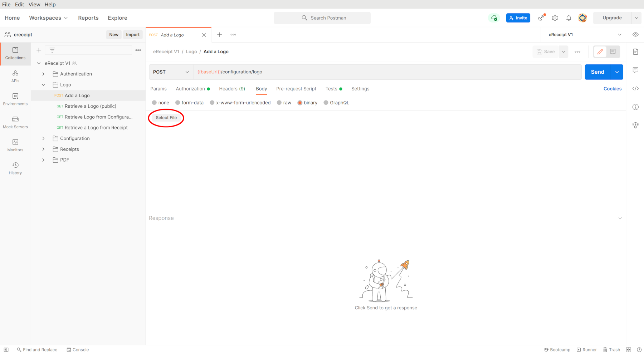The image size is (644, 354).
Task: Collapse the Response pane chevron
Action: click(x=620, y=218)
